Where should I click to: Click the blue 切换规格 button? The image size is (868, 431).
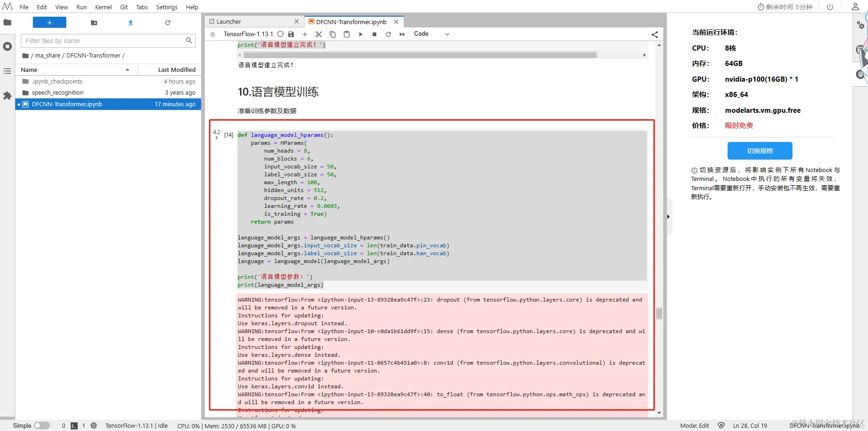point(760,151)
